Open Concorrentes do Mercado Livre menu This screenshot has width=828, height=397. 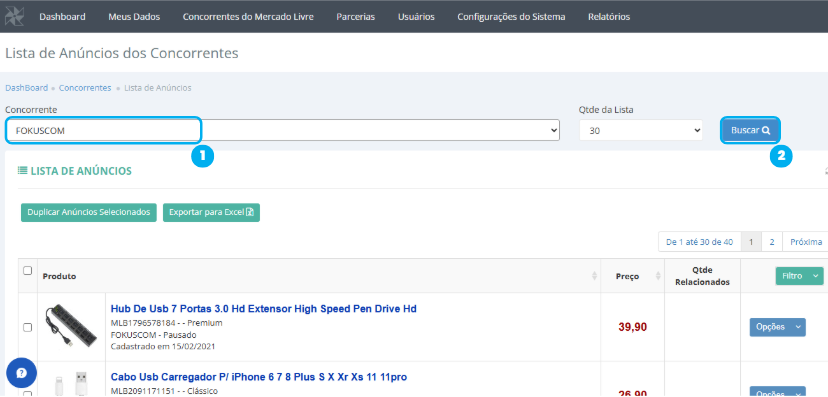248,16
